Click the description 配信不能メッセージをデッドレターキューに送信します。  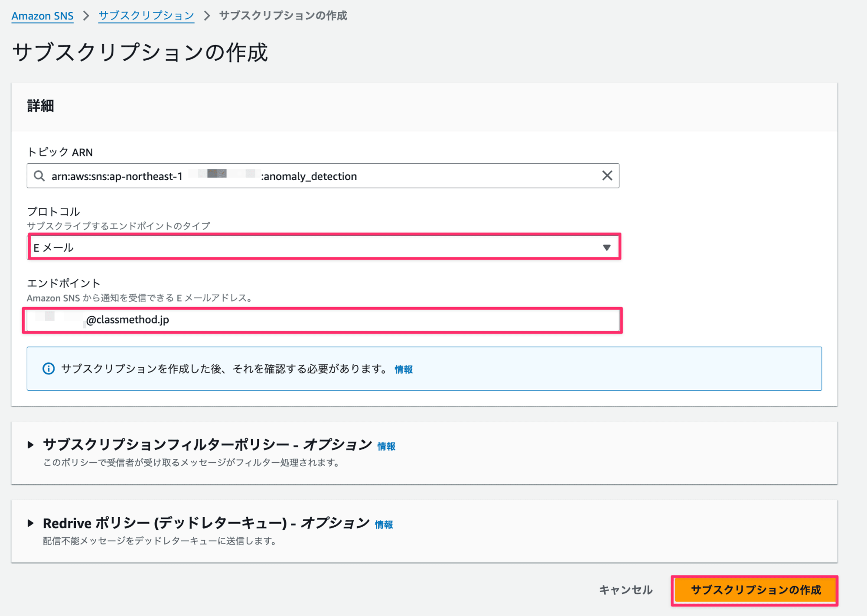pos(161,541)
